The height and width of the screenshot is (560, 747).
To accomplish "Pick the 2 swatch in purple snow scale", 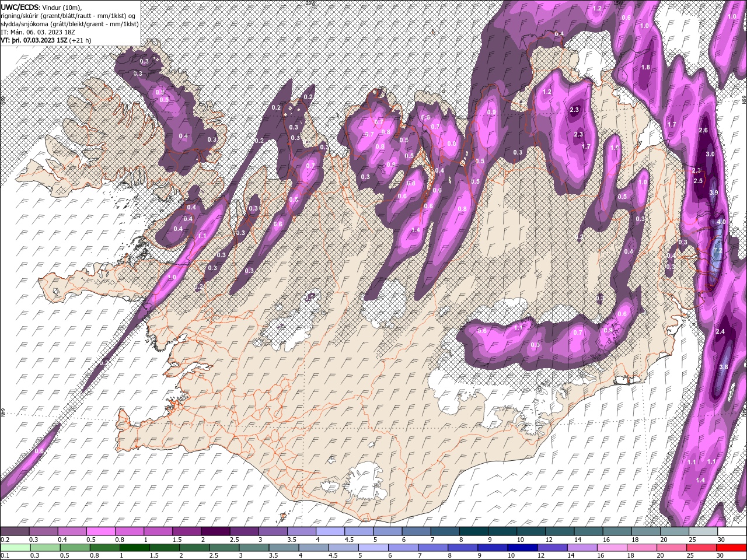I will tap(215, 531).
